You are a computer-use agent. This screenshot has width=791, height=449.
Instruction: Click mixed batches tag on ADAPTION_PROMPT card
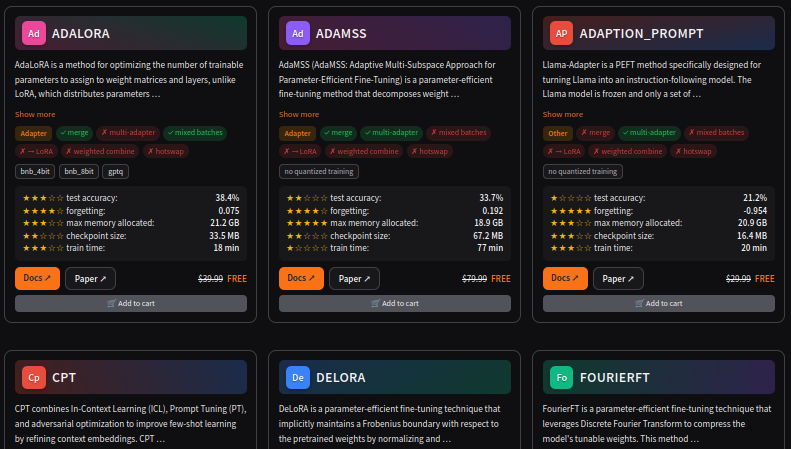pos(716,133)
